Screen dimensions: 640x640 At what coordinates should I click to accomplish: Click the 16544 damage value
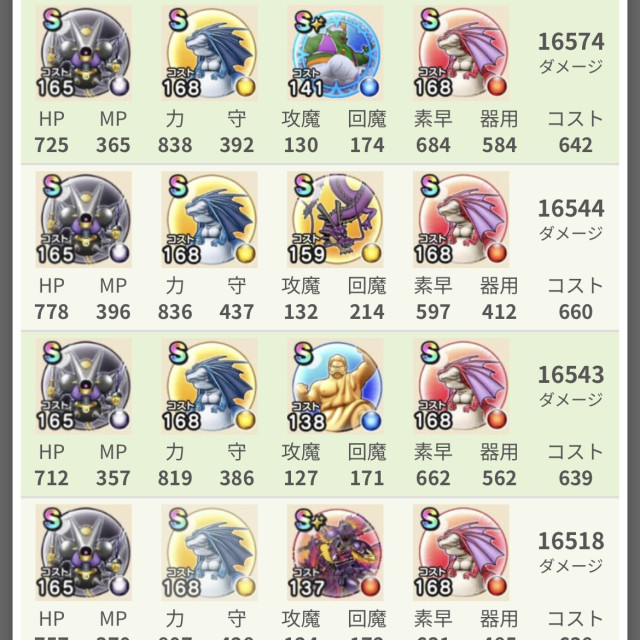(571, 209)
